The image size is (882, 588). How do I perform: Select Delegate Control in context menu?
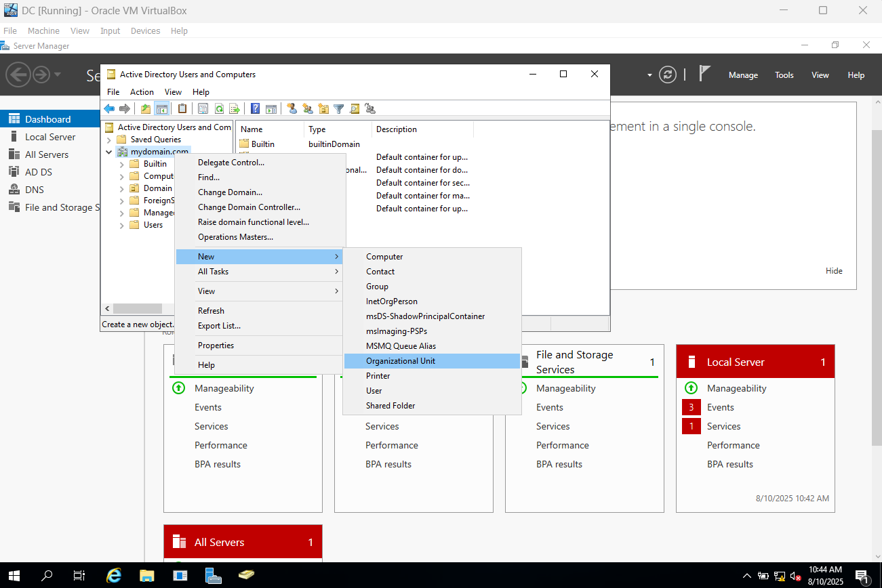259,163
